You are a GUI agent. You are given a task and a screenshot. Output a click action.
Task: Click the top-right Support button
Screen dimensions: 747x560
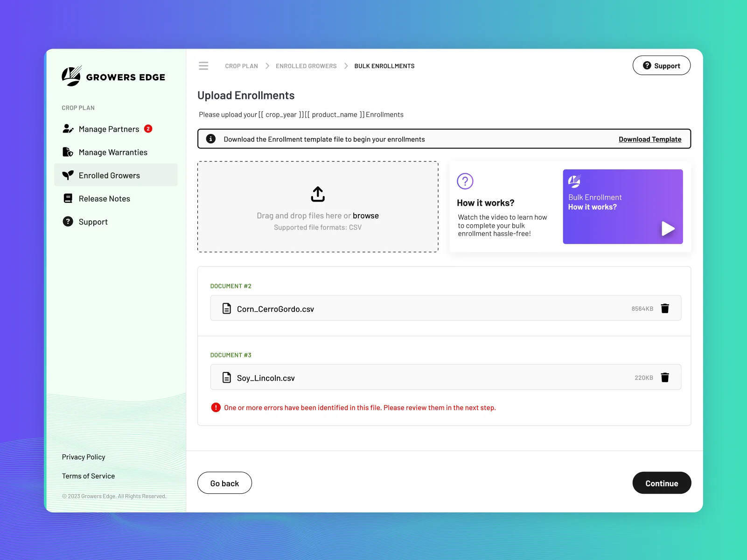point(661,66)
